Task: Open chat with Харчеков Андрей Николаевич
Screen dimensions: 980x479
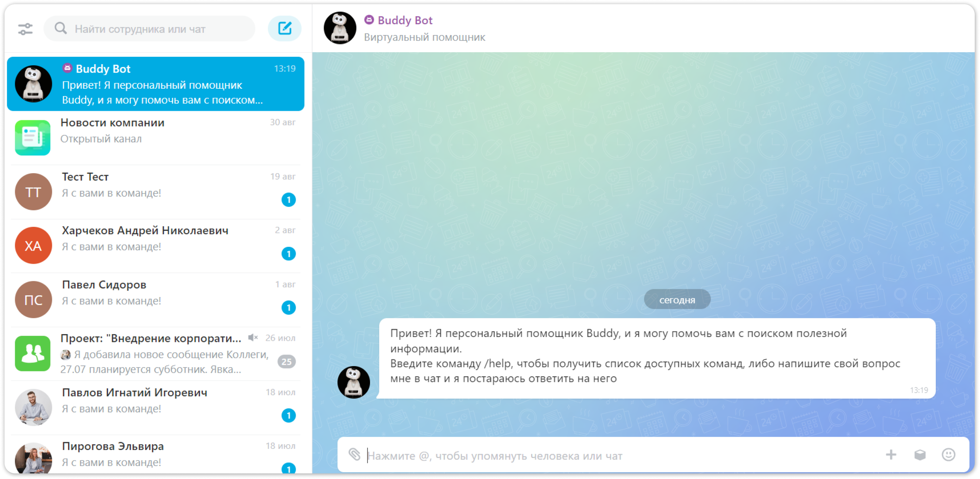Action: (156, 246)
